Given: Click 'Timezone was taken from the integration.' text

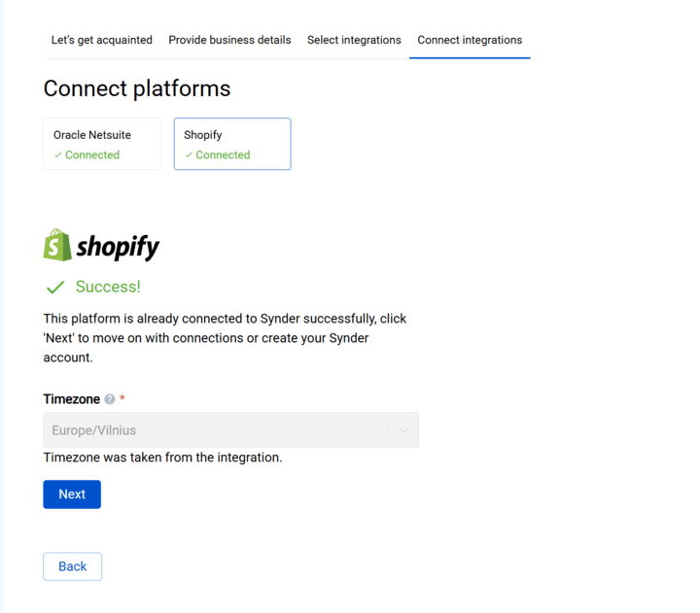Looking at the screenshot, I should point(162,458).
